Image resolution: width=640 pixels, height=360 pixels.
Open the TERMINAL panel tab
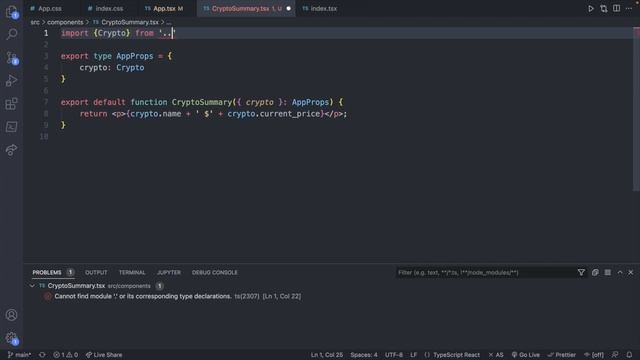pos(132,272)
